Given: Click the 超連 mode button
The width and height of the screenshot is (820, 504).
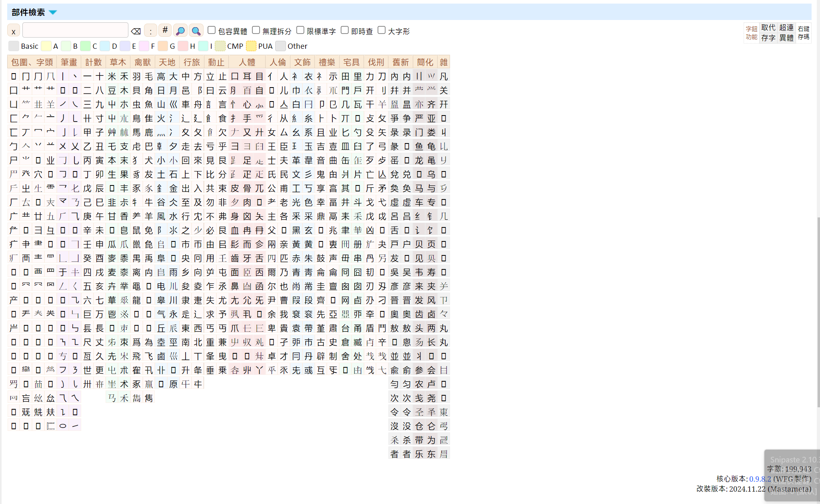Looking at the screenshot, I should (x=786, y=28).
